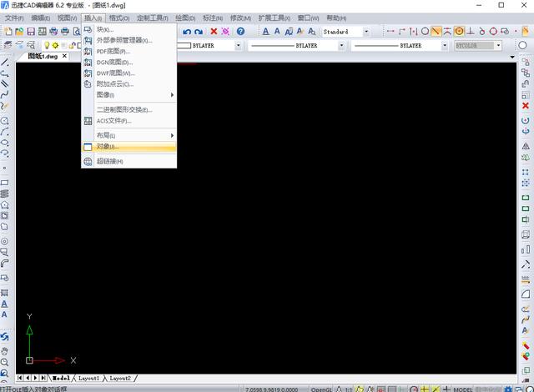Open the 文件 menu

tap(14, 18)
